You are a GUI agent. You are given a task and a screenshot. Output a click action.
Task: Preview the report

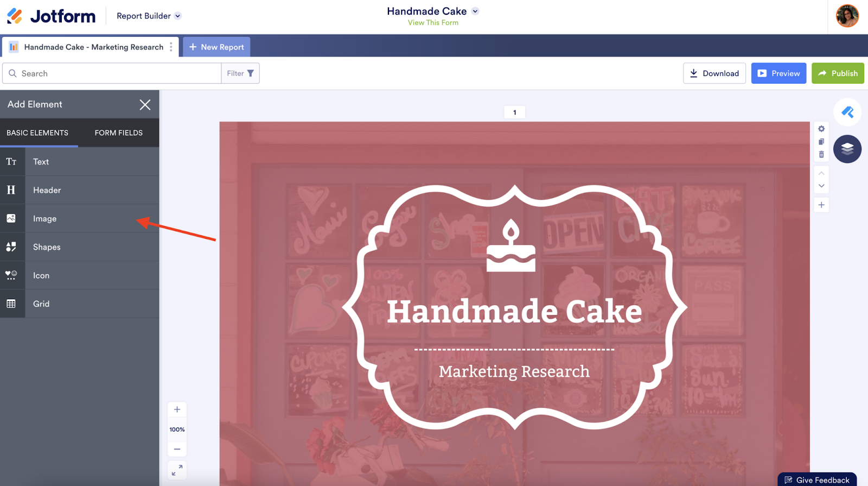click(x=778, y=73)
